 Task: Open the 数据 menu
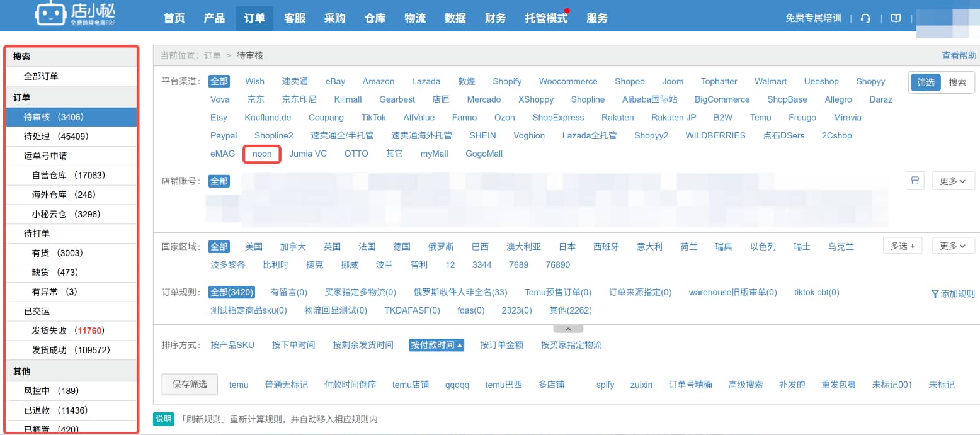(x=455, y=18)
